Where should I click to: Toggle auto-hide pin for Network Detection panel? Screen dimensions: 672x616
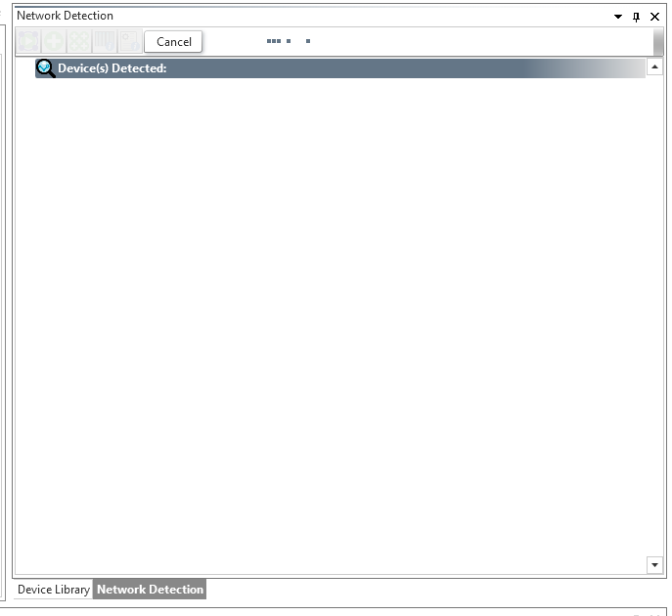(x=636, y=17)
